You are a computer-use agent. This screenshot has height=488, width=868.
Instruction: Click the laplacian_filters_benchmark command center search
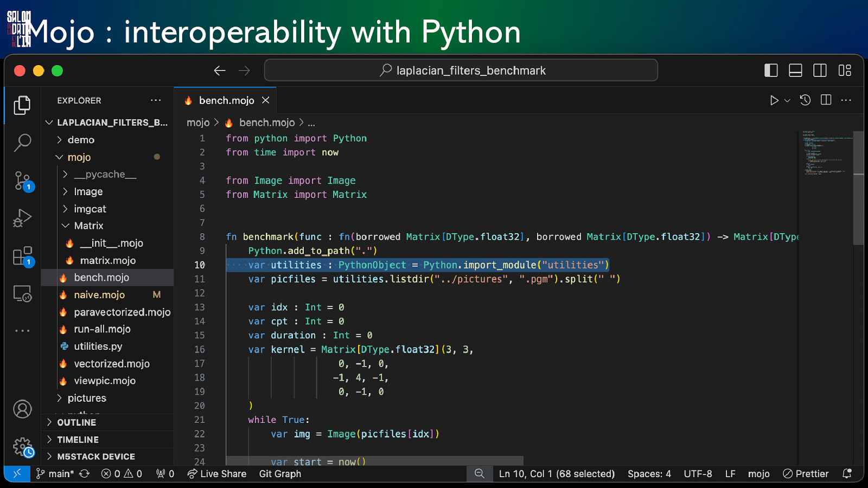point(461,70)
